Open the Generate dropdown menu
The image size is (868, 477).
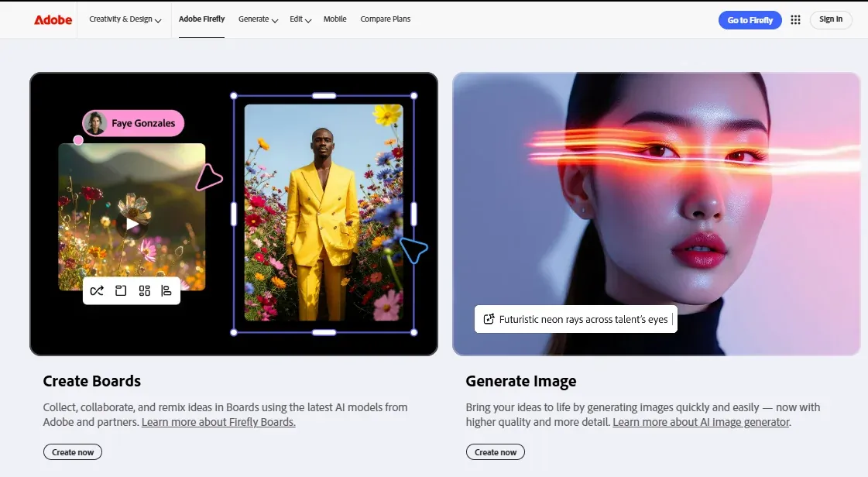click(x=257, y=19)
